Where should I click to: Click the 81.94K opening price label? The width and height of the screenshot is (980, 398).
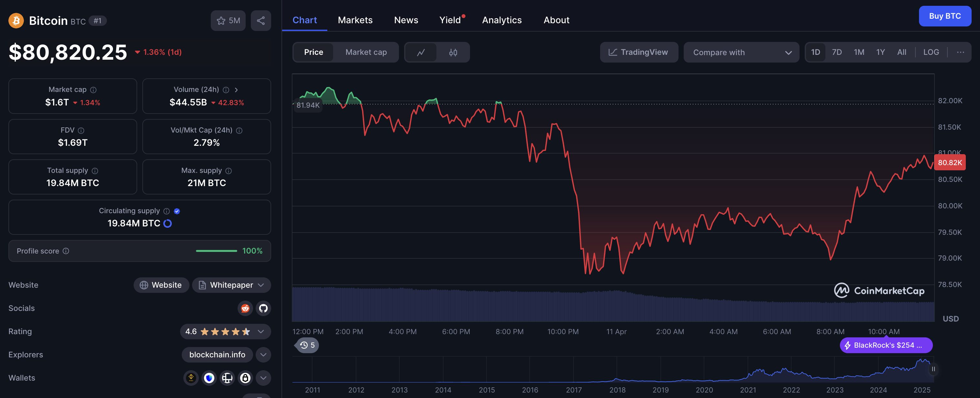click(x=308, y=105)
